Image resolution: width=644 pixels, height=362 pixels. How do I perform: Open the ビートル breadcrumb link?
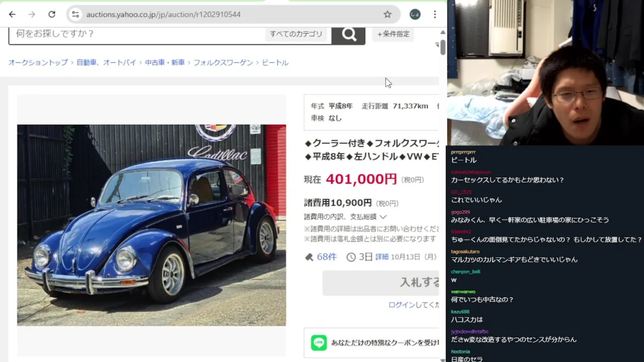point(275,62)
